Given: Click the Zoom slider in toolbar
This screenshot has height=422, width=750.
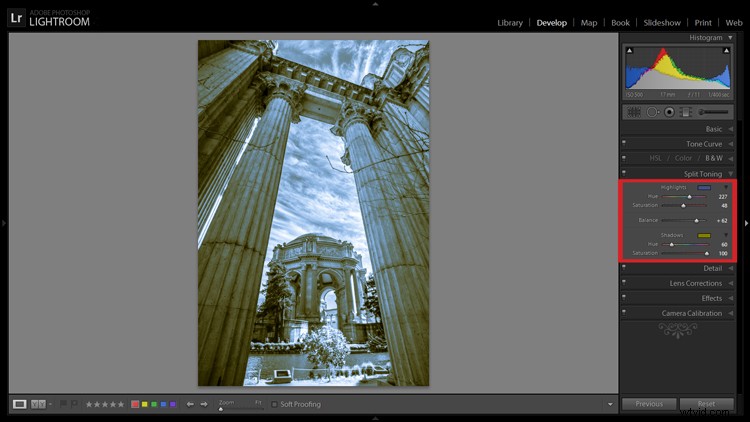Looking at the screenshot, I should pos(241,409).
